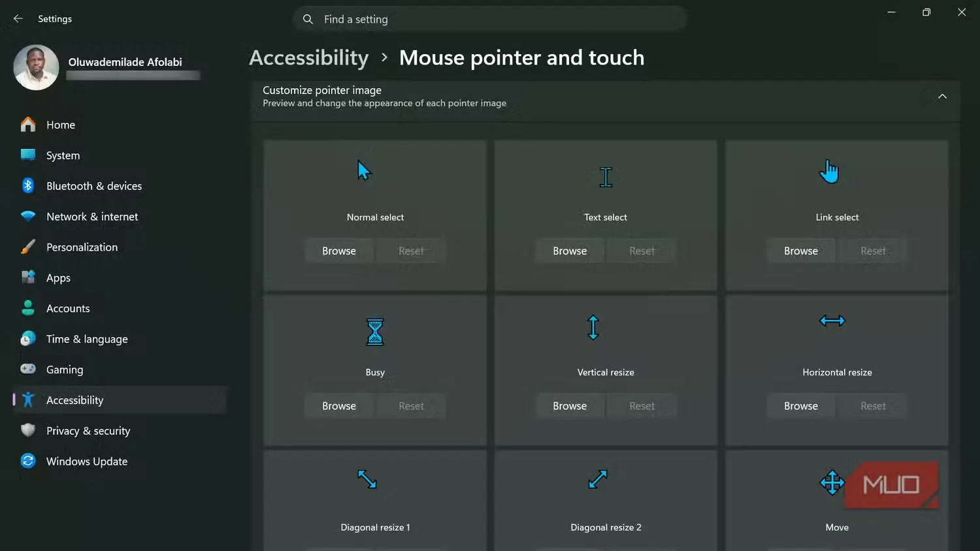Browse for Horizontal resize pointer
Image resolution: width=980 pixels, height=551 pixels.
click(801, 406)
